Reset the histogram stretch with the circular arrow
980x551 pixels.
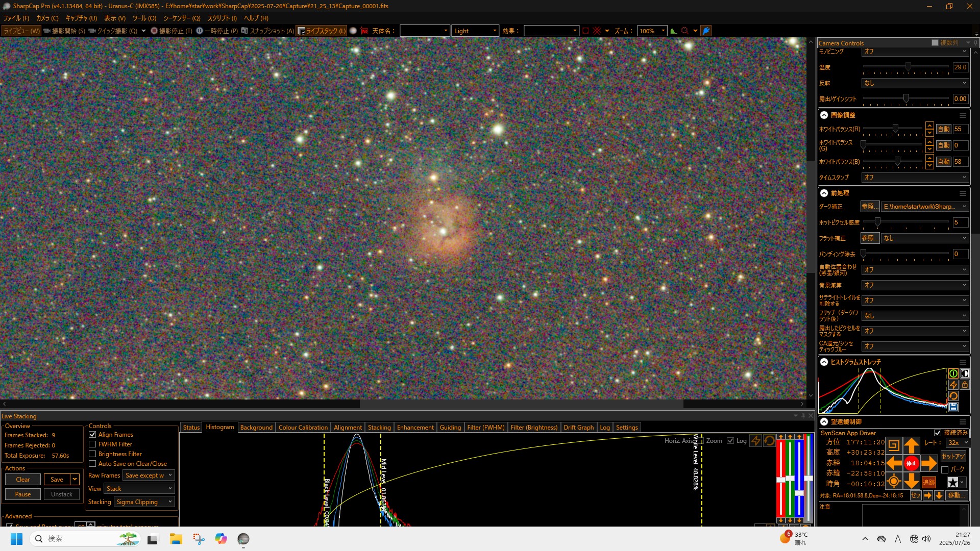click(x=953, y=396)
